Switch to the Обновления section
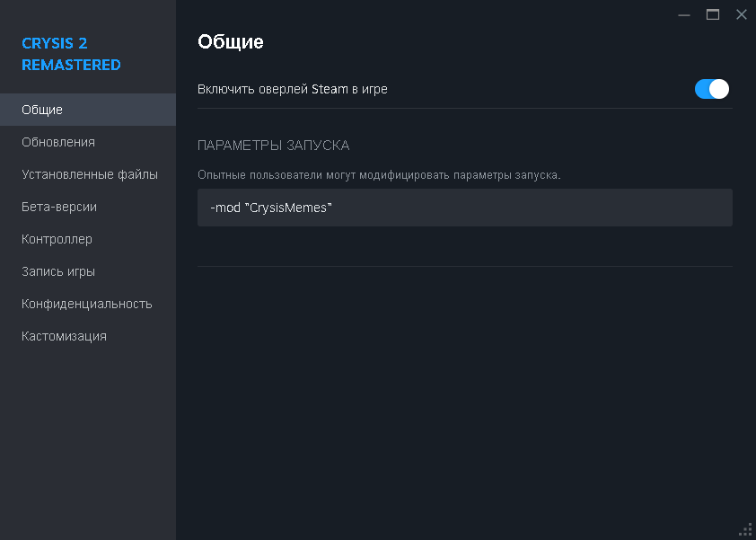Image resolution: width=756 pixels, height=540 pixels. click(58, 142)
